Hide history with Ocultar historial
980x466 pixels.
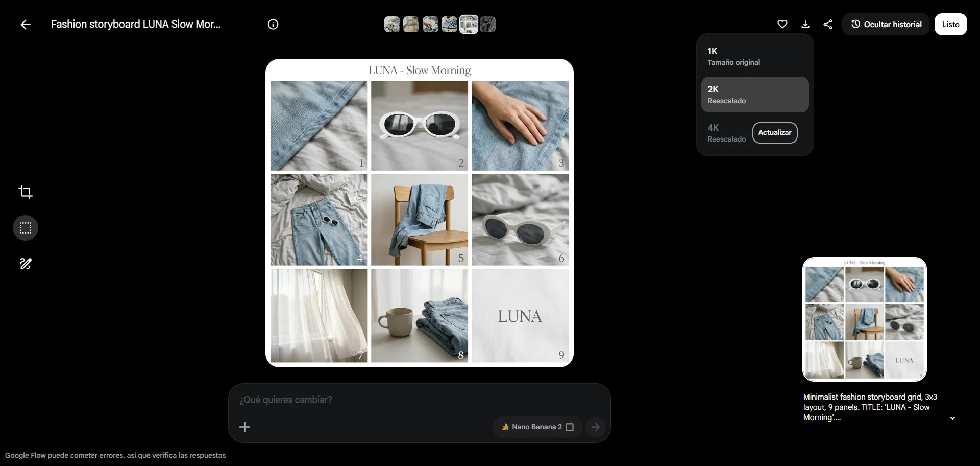click(886, 25)
